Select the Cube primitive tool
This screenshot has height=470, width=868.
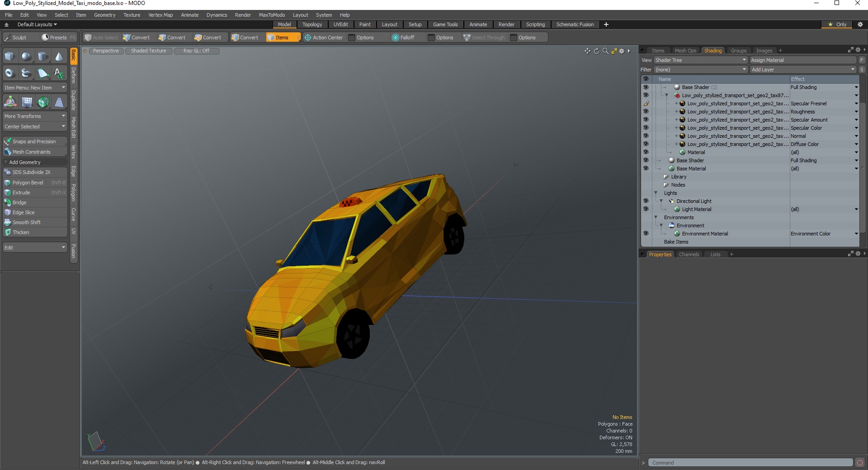(x=10, y=56)
